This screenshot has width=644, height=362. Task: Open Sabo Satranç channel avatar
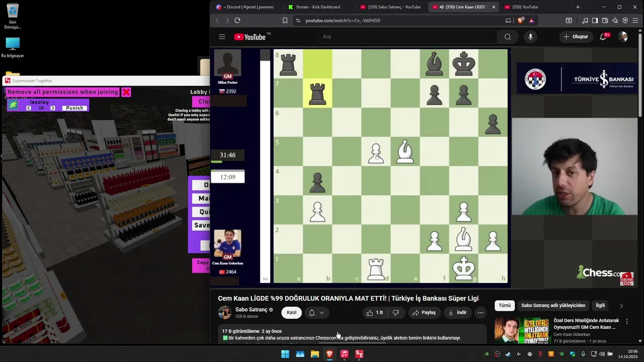pyautogui.click(x=224, y=313)
